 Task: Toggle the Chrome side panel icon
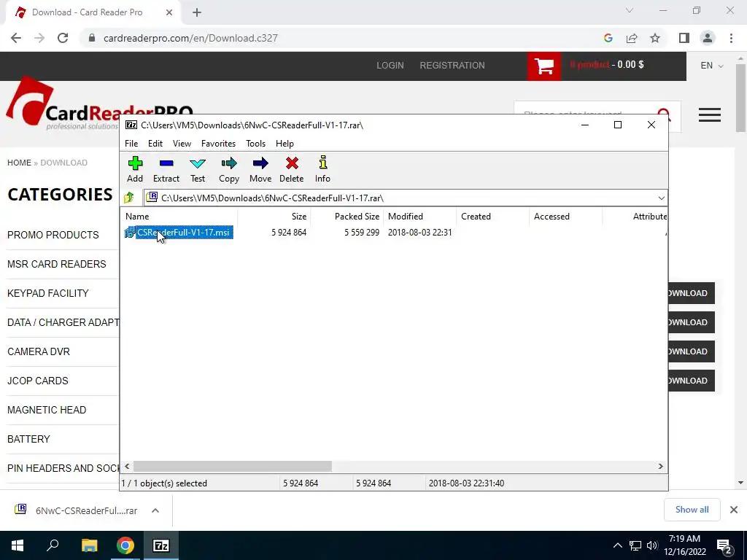(684, 38)
